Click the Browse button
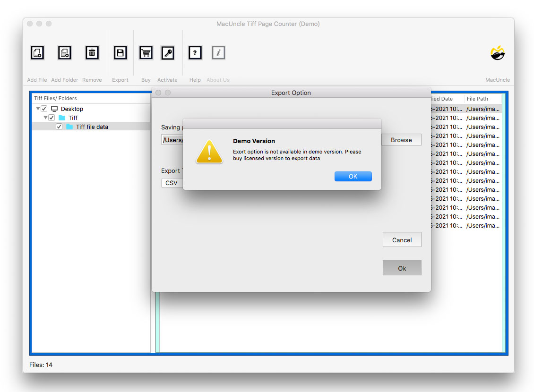The width and height of the screenshot is (534, 392). [x=401, y=140]
